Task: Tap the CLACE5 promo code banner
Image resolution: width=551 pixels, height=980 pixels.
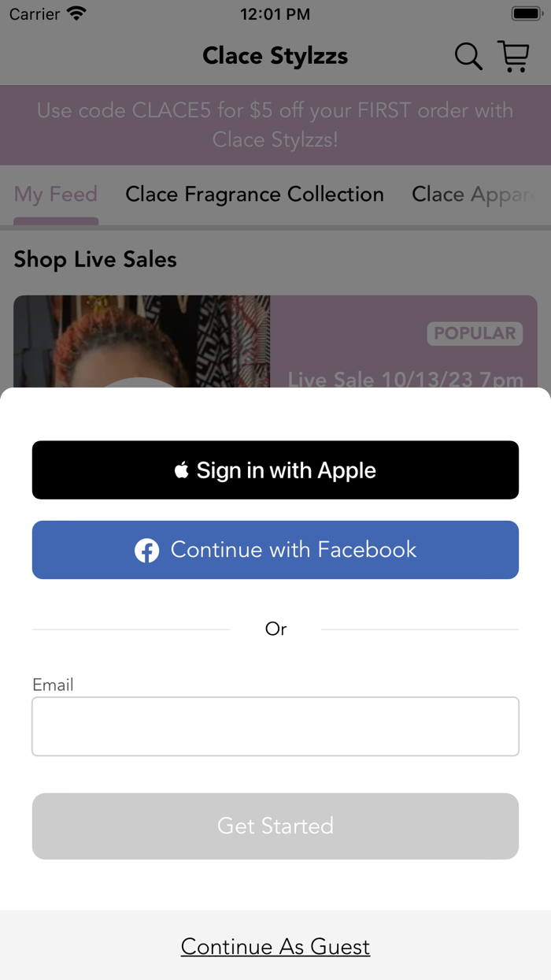Action: 275,125
